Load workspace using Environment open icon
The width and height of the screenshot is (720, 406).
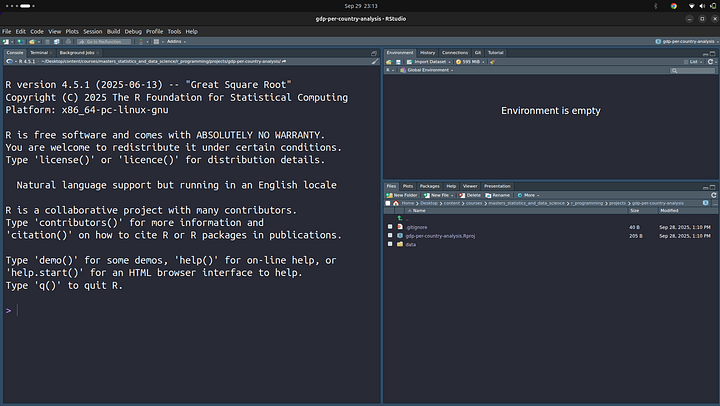click(389, 62)
